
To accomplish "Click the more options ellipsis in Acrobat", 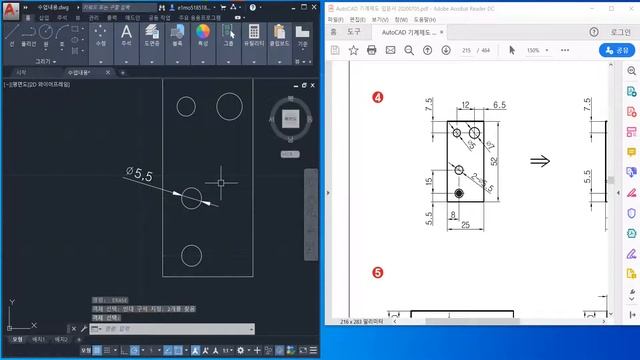I will pos(565,50).
